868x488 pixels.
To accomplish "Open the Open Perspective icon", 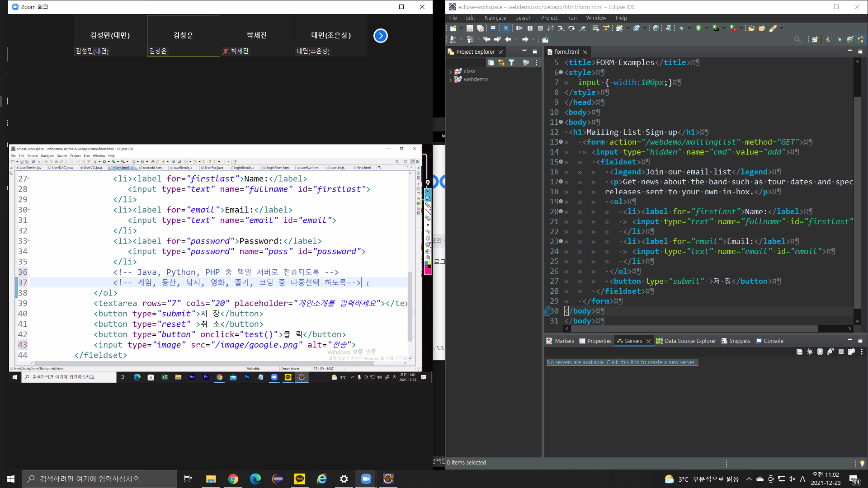I will pos(815,39).
